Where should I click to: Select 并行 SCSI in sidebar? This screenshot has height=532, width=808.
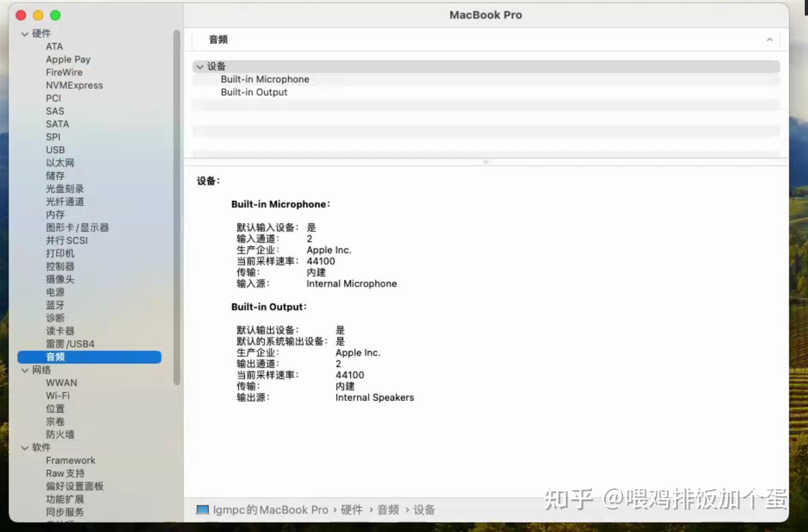point(67,240)
